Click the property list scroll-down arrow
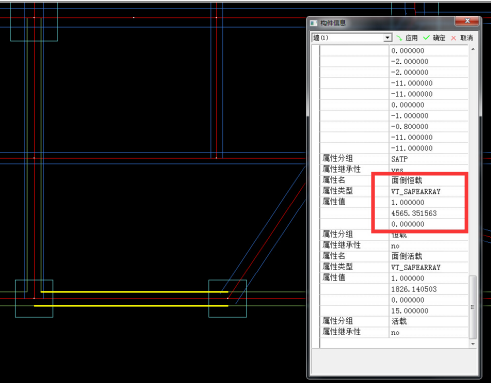The width and height of the screenshot is (492, 384). click(x=473, y=344)
